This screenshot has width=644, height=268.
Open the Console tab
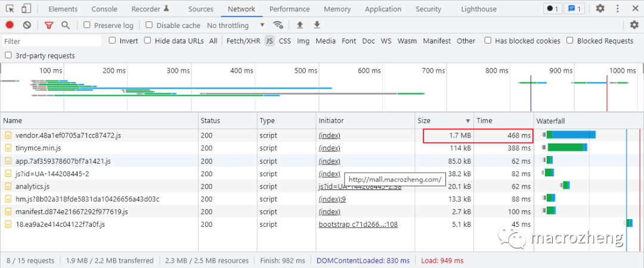[x=104, y=9]
